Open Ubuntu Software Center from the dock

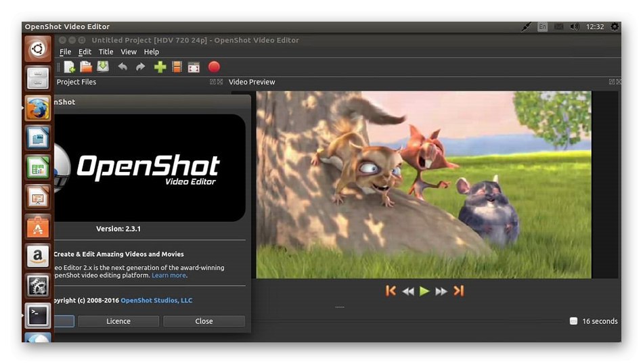pyautogui.click(x=38, y=227)
